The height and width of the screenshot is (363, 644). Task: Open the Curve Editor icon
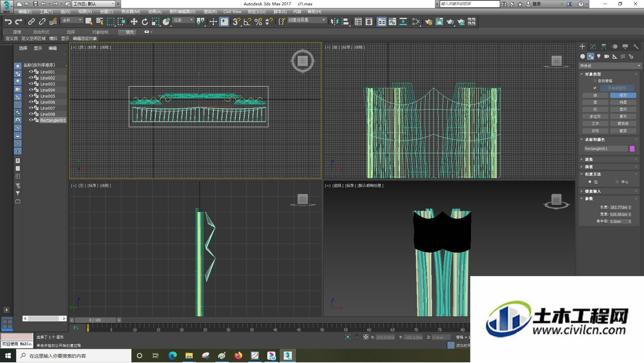click(x=392, y=22)
